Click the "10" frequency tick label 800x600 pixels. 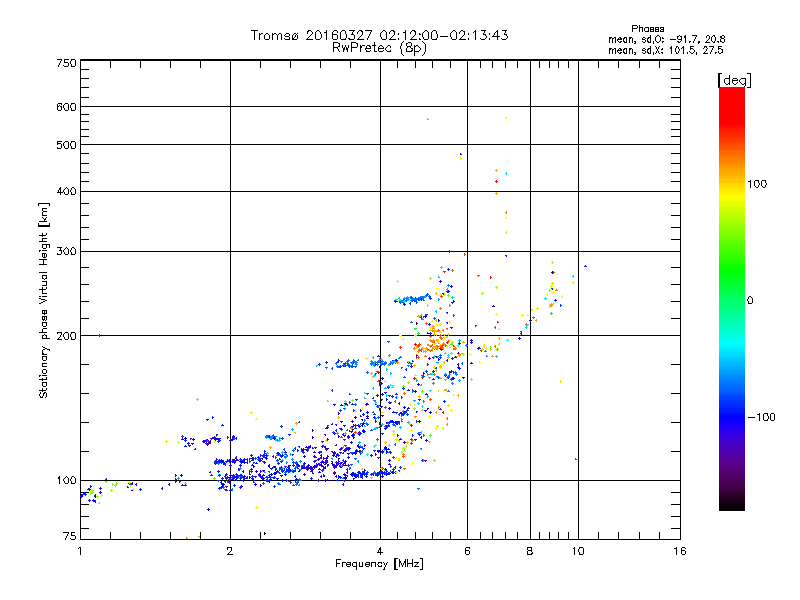[578, 551]
